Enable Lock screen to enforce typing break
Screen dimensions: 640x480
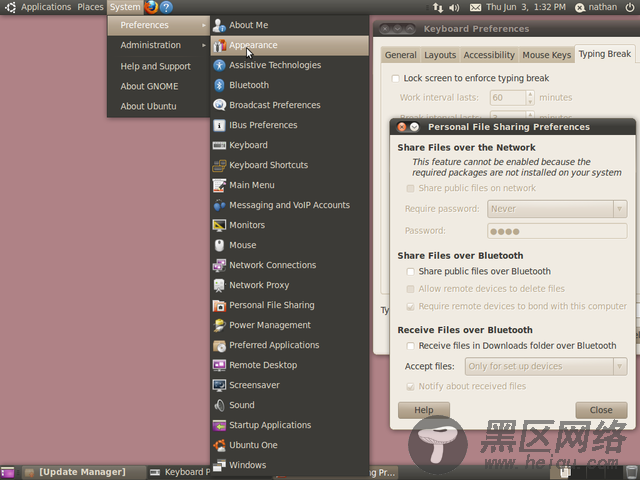[395, 78]
